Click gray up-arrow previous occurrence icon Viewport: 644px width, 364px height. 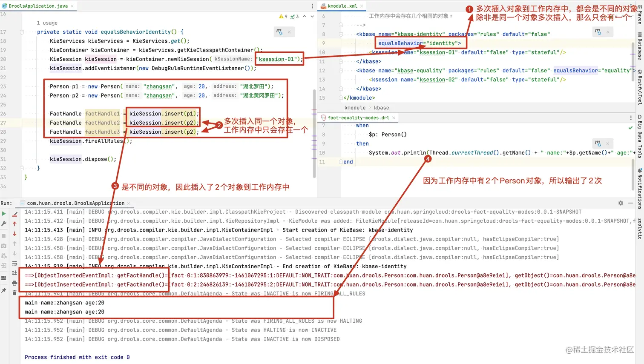pos(14,244)
